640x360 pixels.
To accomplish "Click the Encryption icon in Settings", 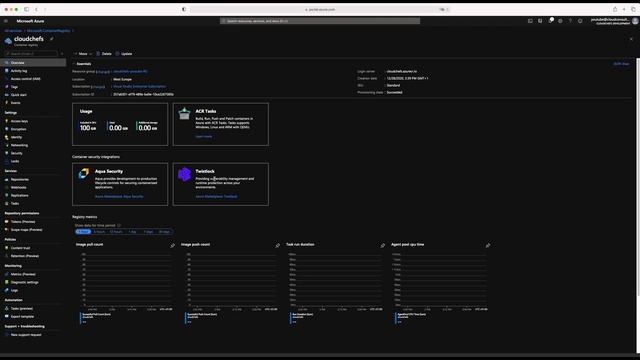I will [7, 129].
